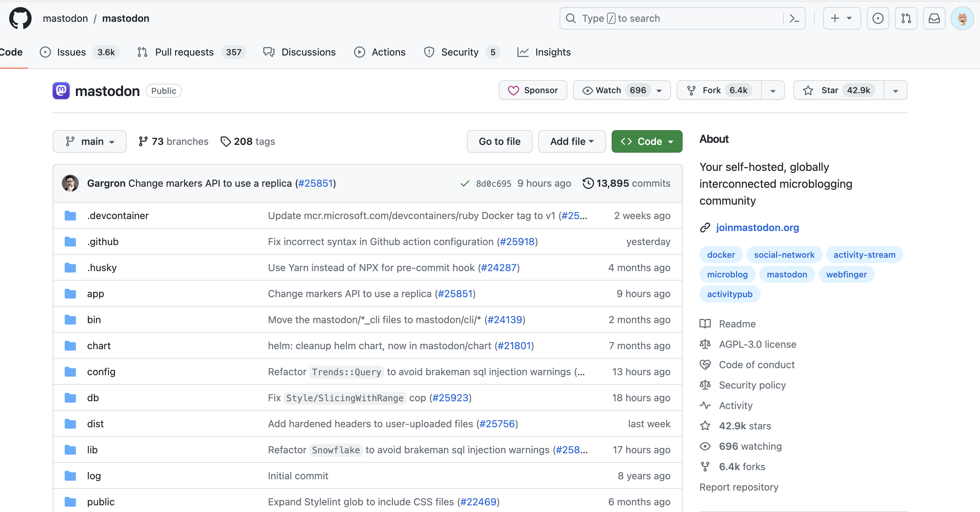
Task: Click the green check commit status icon
Action: (464, 184)
